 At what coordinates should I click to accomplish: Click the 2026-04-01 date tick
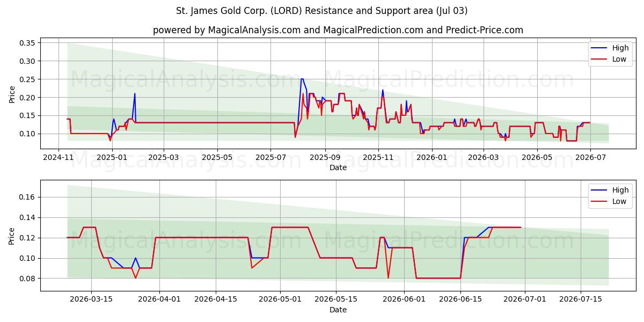coord(159,299)
